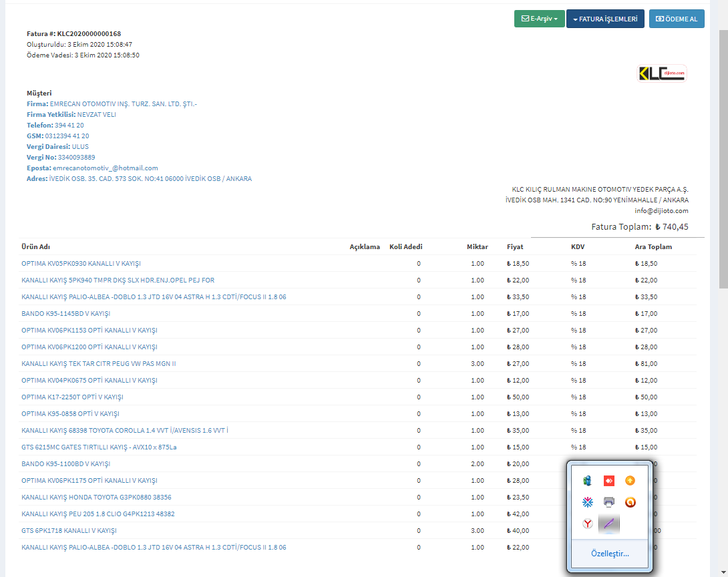Click the vertical page scrollbar
728x577 pixels.
point(723,159)
